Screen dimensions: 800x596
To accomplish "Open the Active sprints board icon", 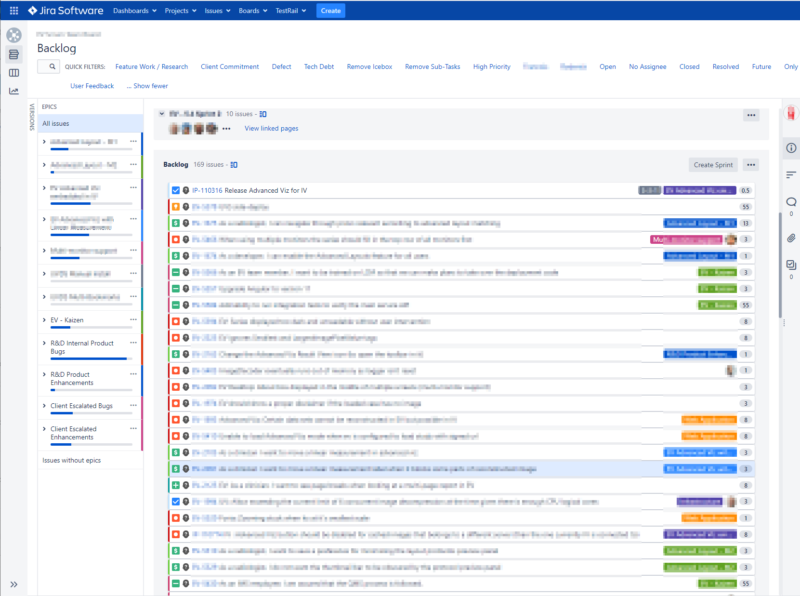I will pyautogui.click(x=14, y=73).
